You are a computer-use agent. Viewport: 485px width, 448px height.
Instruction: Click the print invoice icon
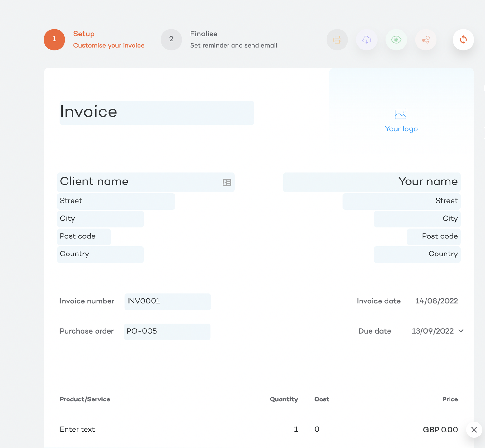click(x=337, y=40)
